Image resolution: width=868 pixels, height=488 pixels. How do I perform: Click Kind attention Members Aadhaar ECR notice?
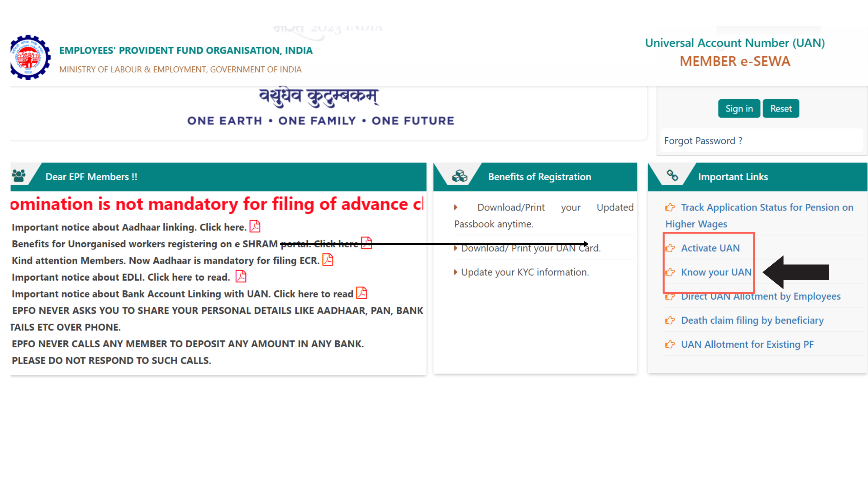166,260
